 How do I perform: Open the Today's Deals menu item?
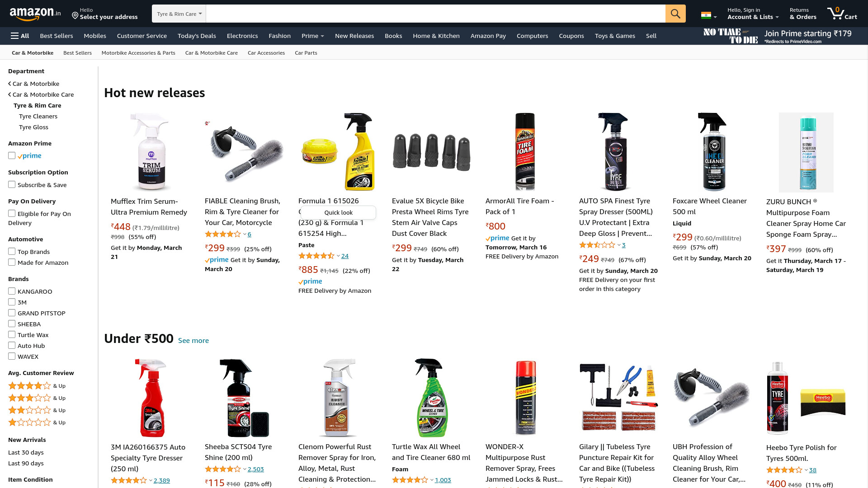coord(197,36)
